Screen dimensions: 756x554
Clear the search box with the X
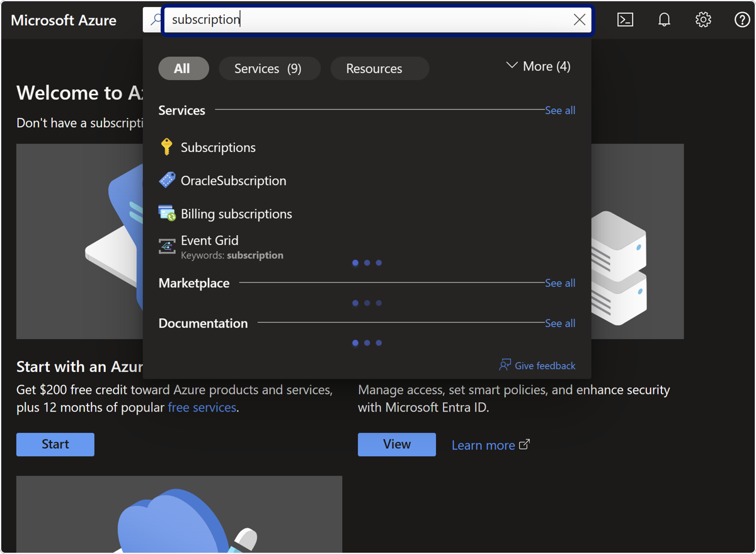click(580, 20)
